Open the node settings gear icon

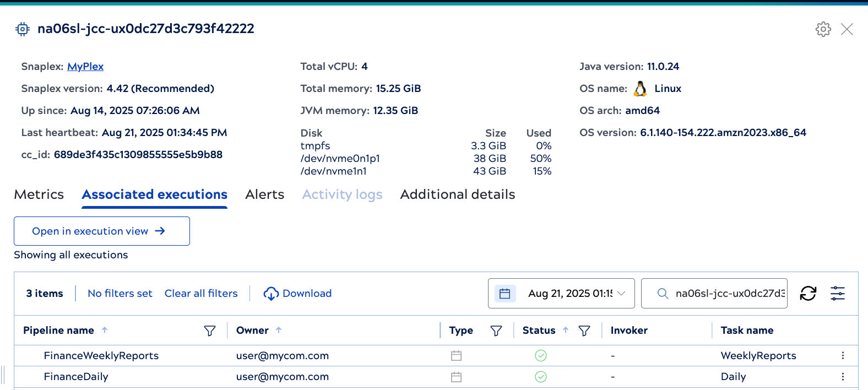coord(823,29)
